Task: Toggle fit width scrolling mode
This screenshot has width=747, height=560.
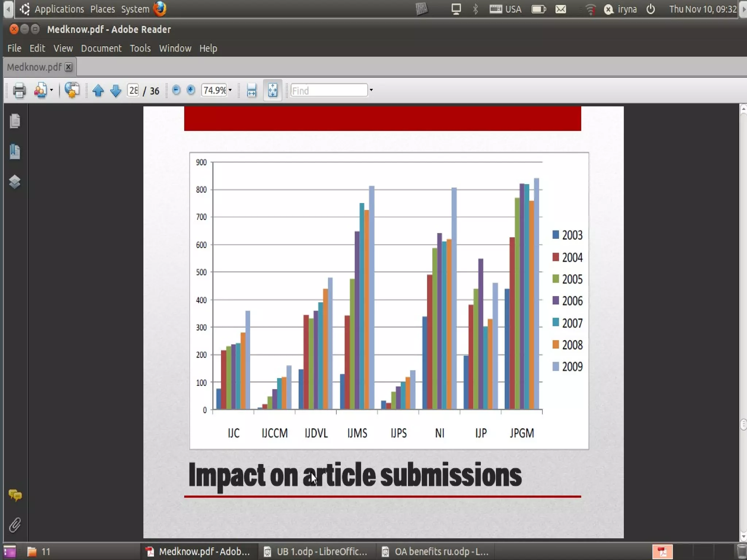Action: (252, 90)
